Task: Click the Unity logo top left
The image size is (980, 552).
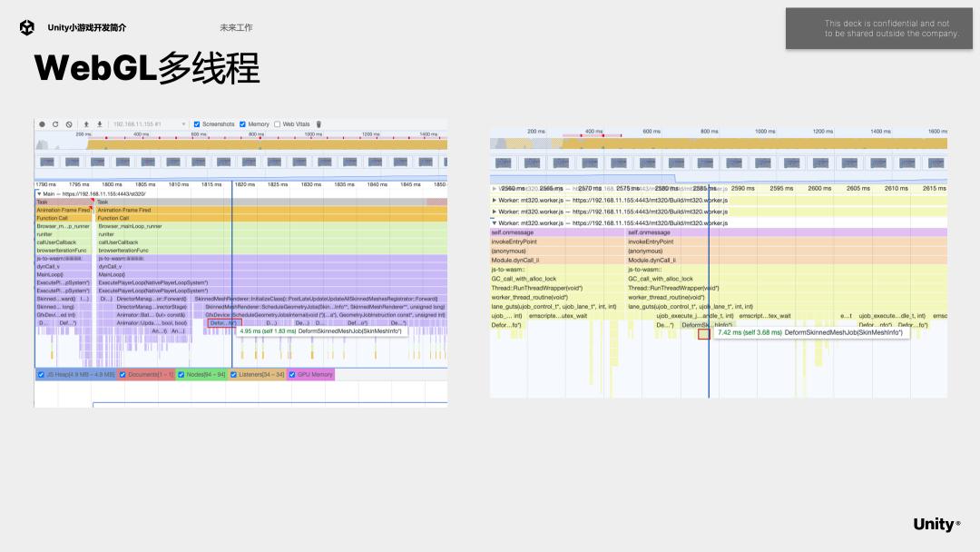Action: tap(27, 28)
